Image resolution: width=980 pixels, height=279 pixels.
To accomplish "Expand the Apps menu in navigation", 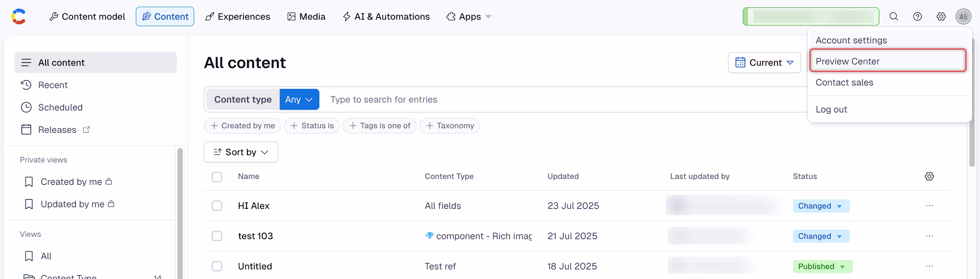I will 469,16.
